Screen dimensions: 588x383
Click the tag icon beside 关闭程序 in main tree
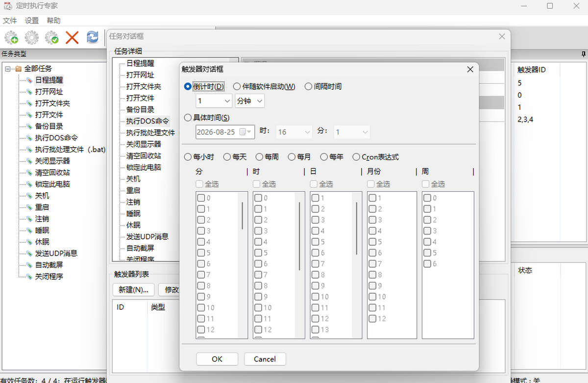pyautogui.click(x=29, y=277)
